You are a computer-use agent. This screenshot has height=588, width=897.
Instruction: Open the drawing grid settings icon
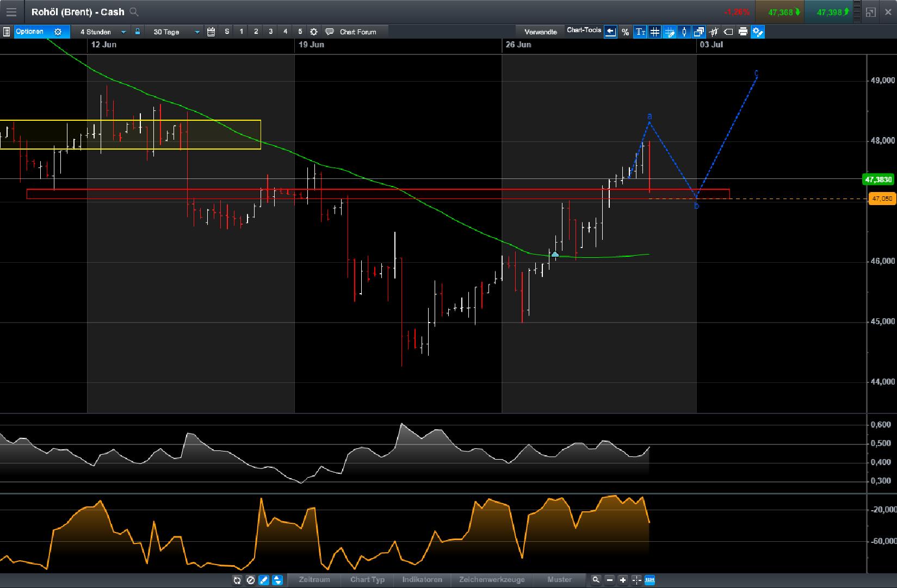[669, 32]
